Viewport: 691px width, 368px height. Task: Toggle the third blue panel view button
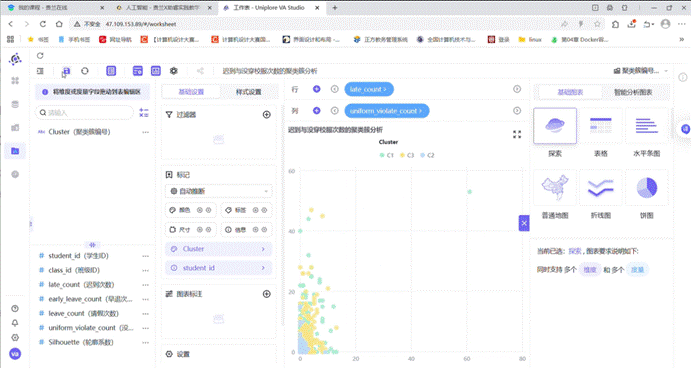(156, 71)
